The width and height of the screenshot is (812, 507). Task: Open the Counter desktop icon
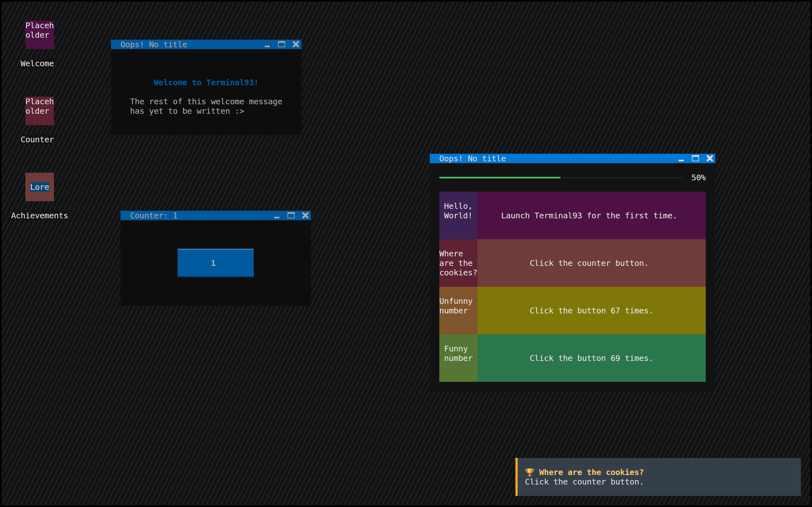(x=39, y=111)
